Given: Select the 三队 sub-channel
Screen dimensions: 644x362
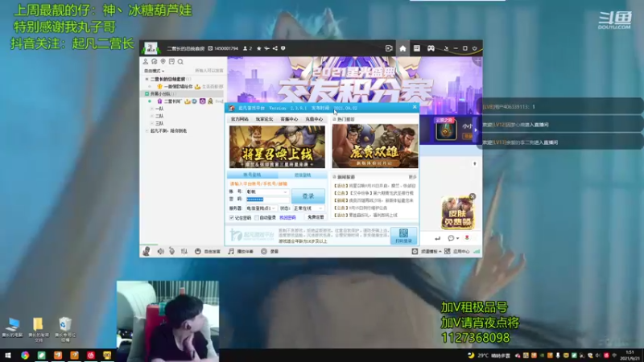Looking at the screenshot, I should (x=159, y=123).
